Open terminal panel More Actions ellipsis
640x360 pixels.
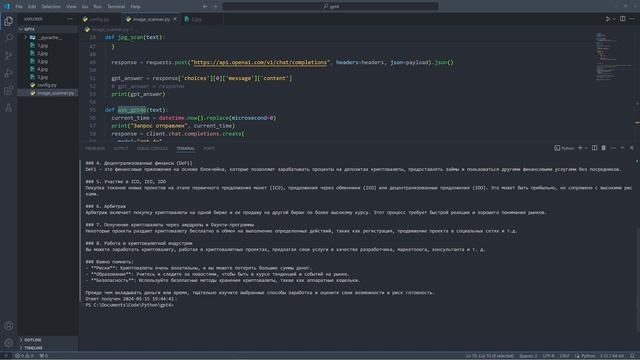tap(613, 148)
